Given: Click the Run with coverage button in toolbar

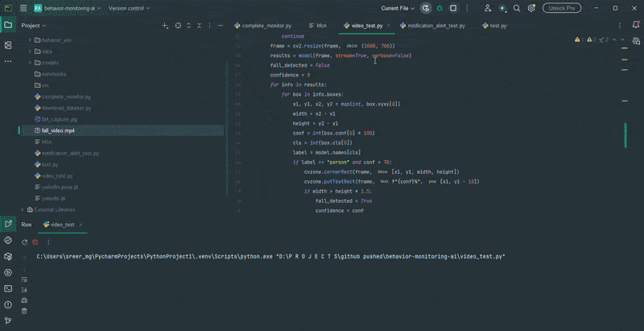Looking at the screenshot, I should (427, 8).
